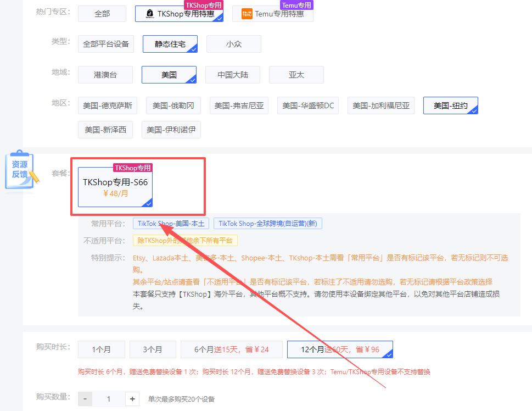Screen dimensions: 532x411
Task: Select 港澳台 region
Action: click(x=105, y=75)
